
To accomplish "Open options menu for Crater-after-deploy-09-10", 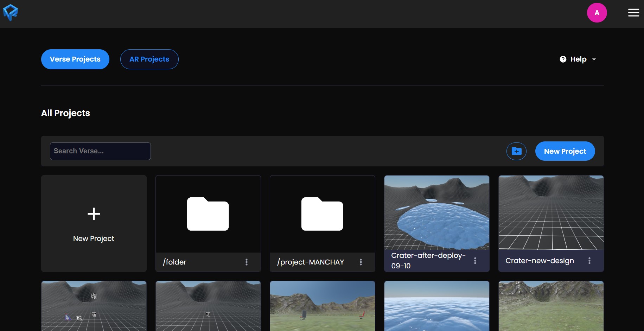I will (475, 261).
